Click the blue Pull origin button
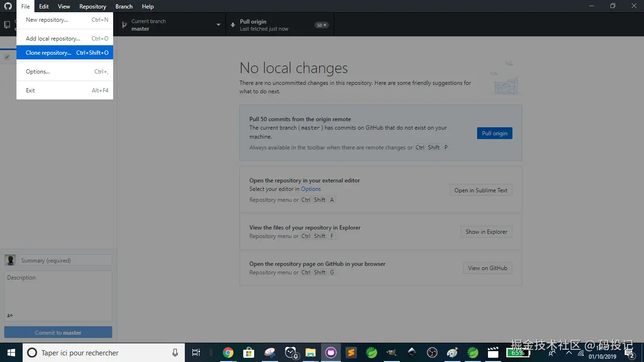The width and height of the screenshot is (644, 362). click(x=495, y=133)
